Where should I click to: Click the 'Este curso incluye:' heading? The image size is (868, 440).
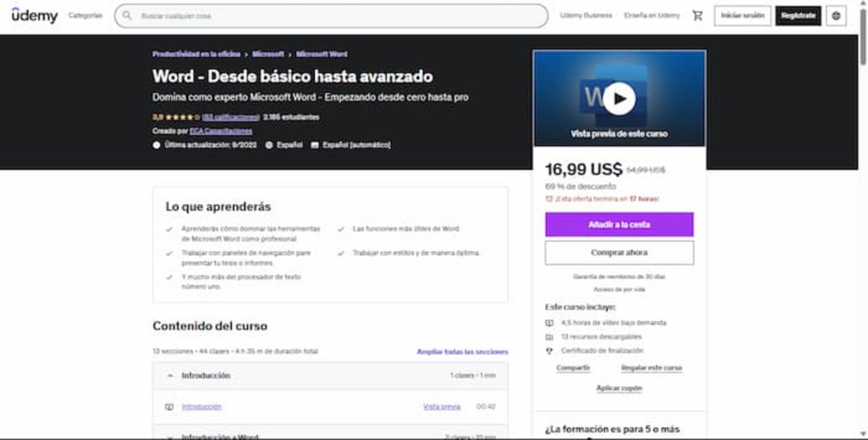pos(580,307)
